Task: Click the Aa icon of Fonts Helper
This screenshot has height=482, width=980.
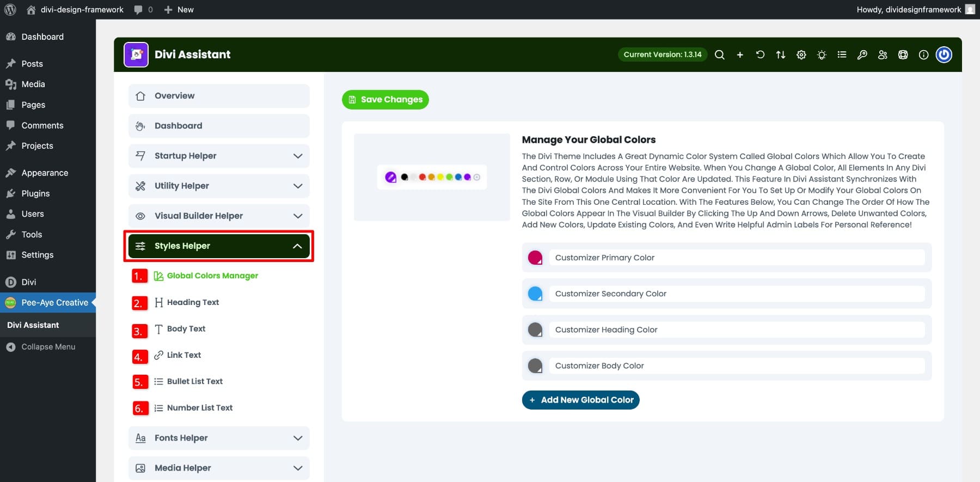Action: (x=140, y=438)
